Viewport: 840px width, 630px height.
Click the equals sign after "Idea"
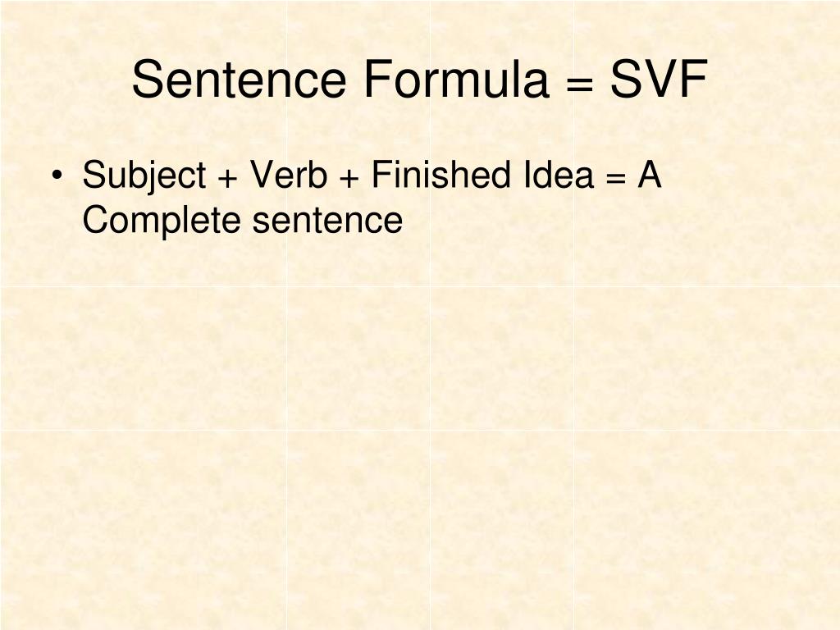pyautogui.click(x=615, y=178)
